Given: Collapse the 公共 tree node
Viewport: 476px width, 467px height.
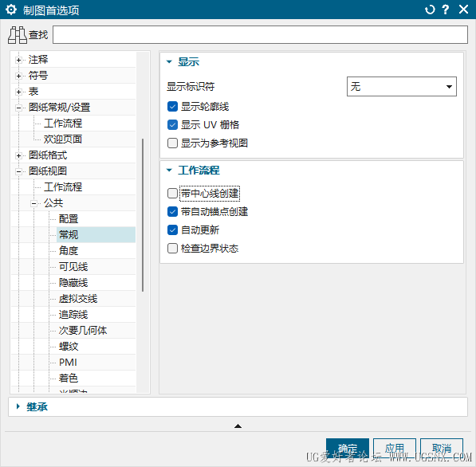Looking at the screenshot, I should 33,203.
